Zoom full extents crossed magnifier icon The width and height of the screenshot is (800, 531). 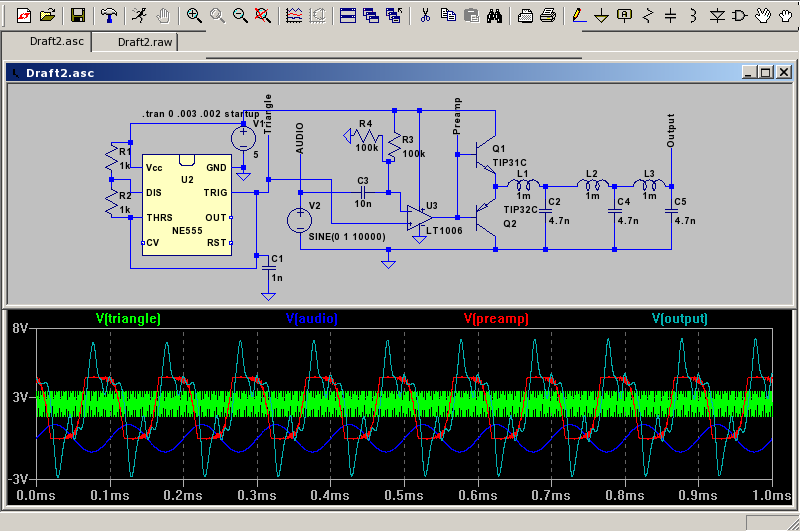click(263, 16)
